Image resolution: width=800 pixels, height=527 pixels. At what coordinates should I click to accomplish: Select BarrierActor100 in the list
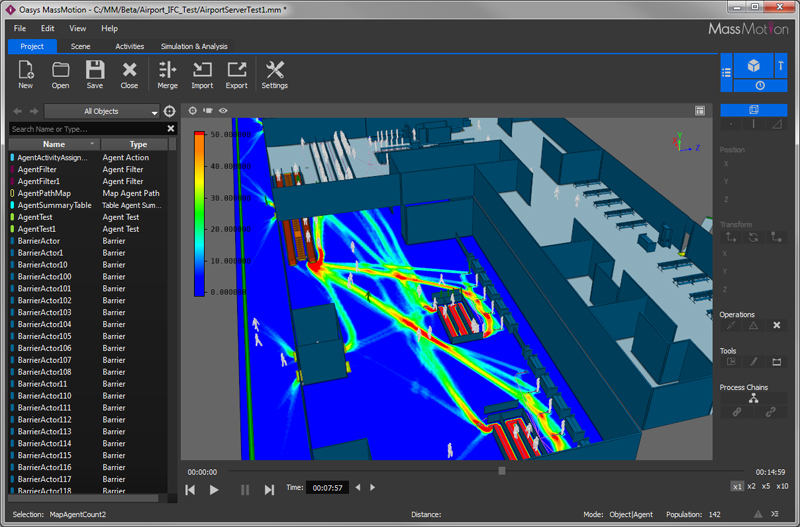pyautogui.click(x=87, y=277)
